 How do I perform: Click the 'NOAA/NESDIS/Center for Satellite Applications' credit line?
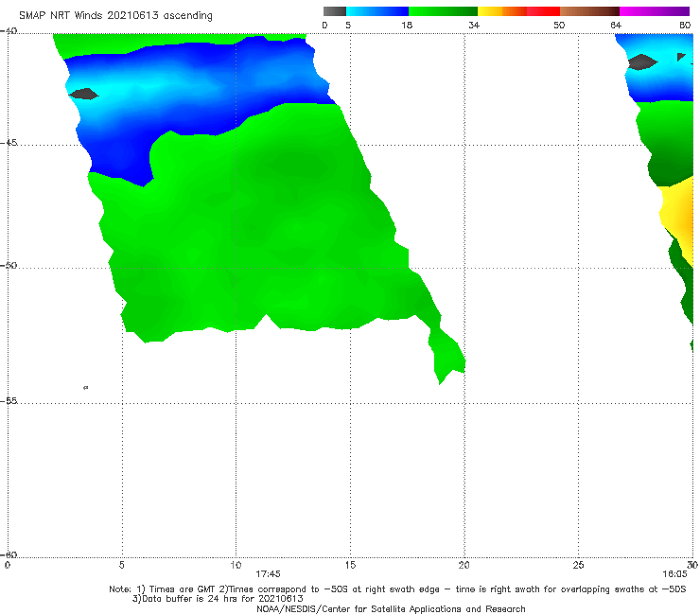391,609
